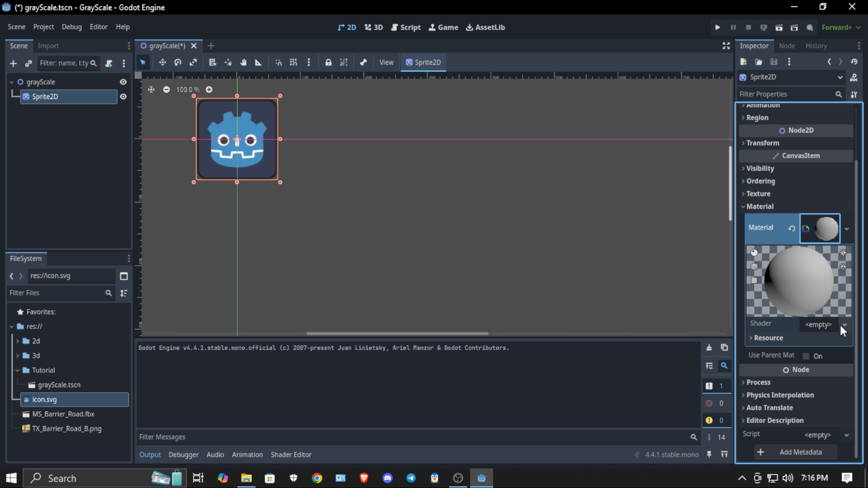868x488 pixels.
Task: Select the Rotate Mode tool icon
Action: [x=178, y=62]
